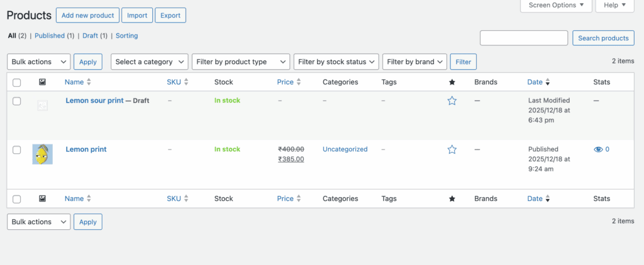Check the select-all box in bottom footer
The image size is (644, 265).
tap(16, 199)
